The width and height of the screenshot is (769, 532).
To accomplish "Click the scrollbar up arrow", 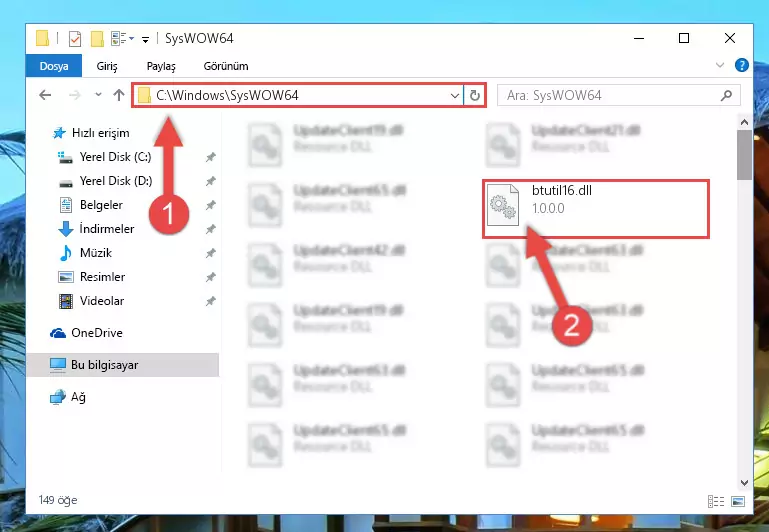I will point(744,122).
